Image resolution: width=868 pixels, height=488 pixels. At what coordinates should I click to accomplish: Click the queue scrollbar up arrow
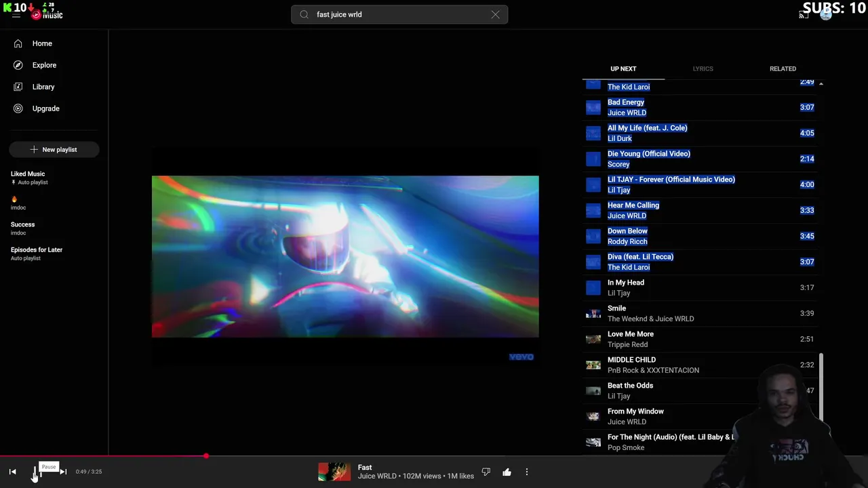point(821,83)
